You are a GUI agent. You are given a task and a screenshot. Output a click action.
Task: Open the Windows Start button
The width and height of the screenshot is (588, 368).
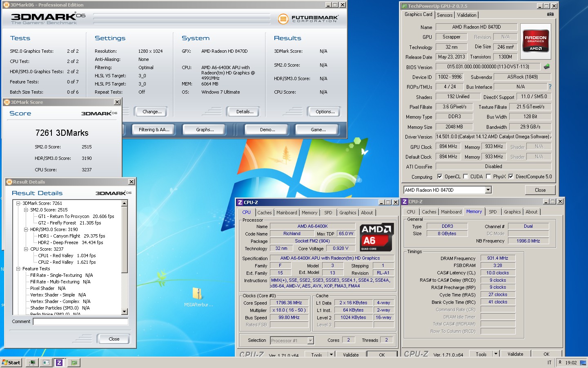[x=11, y=362]
